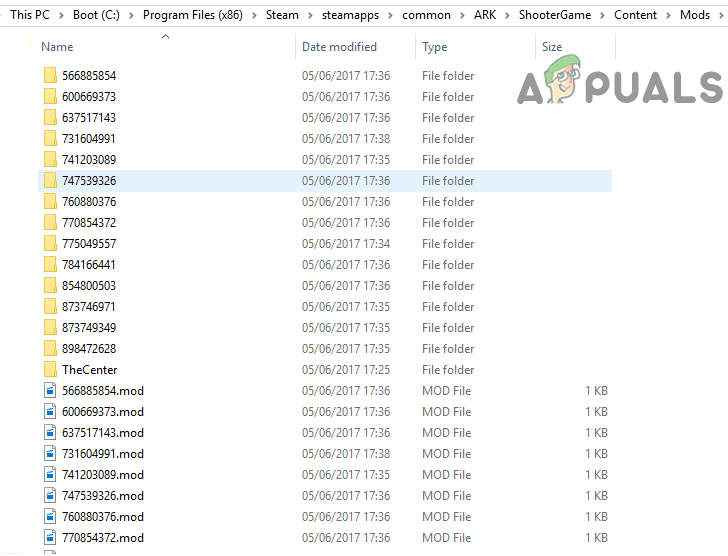This screenshot has width=728, height=556.
Task: Expand chevron after Boot (C:) breadcrumb
Action: pyautogui.click(x=131, y=15)
